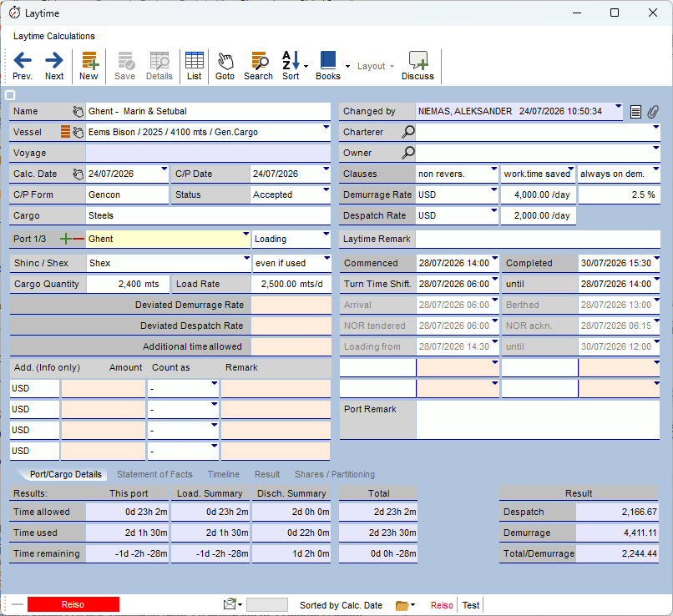
Task: Switch to the Result tab
Action: pyautogui.click(x=267, y=474)
